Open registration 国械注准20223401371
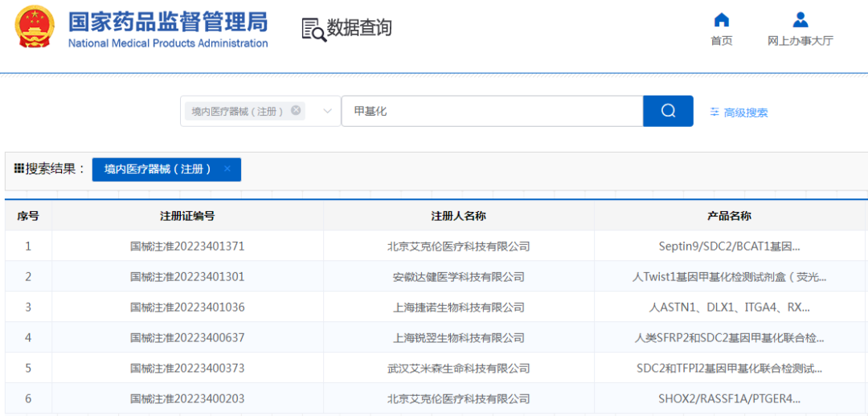The width and height of the screenshot is (868, 416). pos(187,247)
